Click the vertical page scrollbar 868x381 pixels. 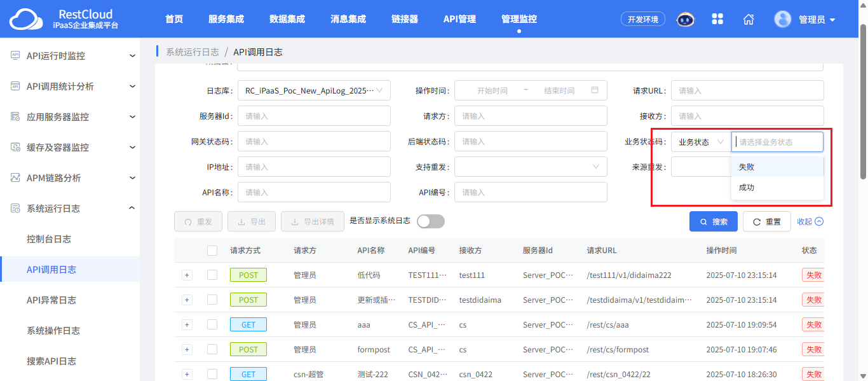click(863, 102)
